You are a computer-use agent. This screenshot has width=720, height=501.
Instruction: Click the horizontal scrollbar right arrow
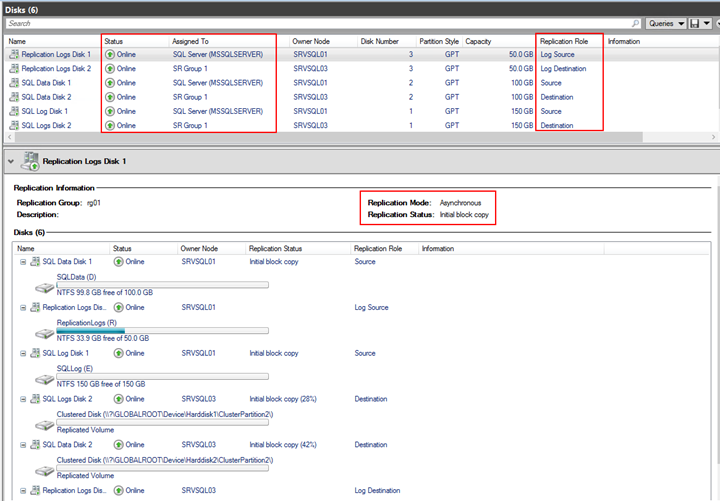(x=713, y=137)
